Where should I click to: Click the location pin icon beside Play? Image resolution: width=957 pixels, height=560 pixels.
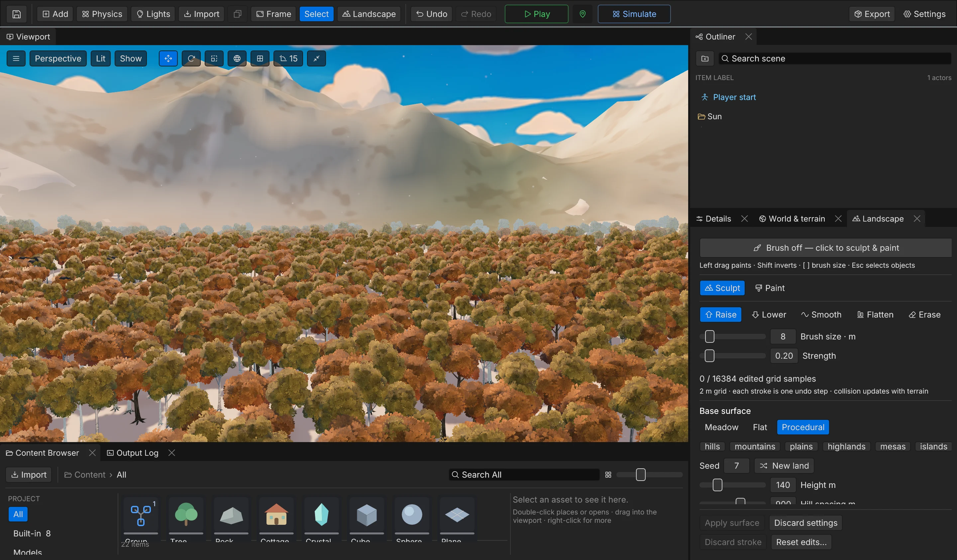582,14
